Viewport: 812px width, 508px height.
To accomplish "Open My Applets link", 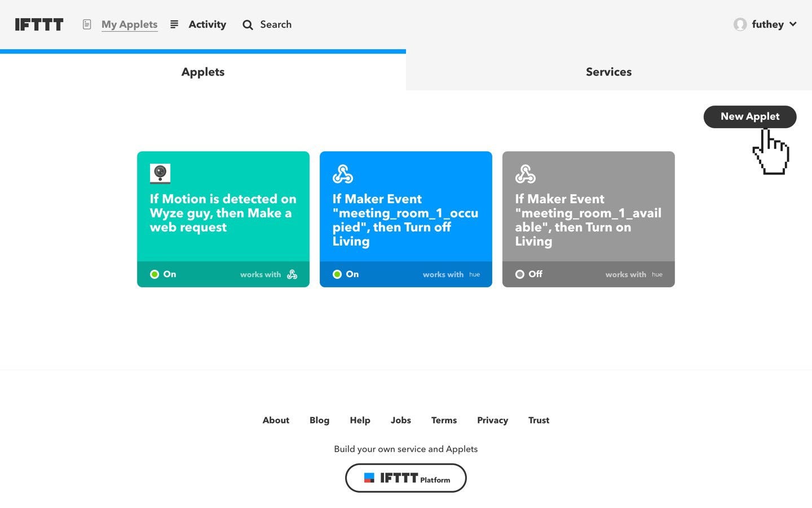I will (x=129, y=24).
